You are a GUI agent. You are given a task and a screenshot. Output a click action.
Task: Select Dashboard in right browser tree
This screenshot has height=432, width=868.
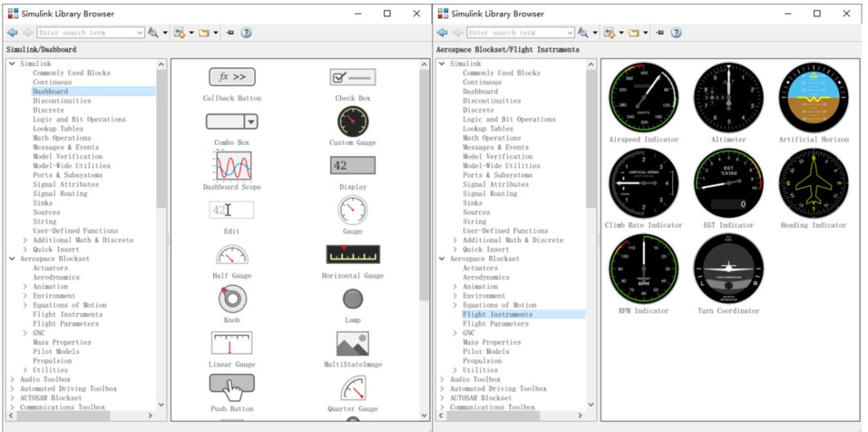click(481, 92)
